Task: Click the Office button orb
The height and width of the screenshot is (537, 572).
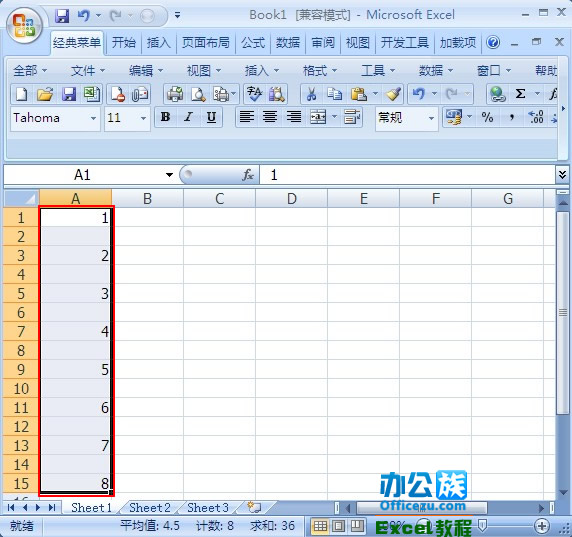Action: pos(24,26)
